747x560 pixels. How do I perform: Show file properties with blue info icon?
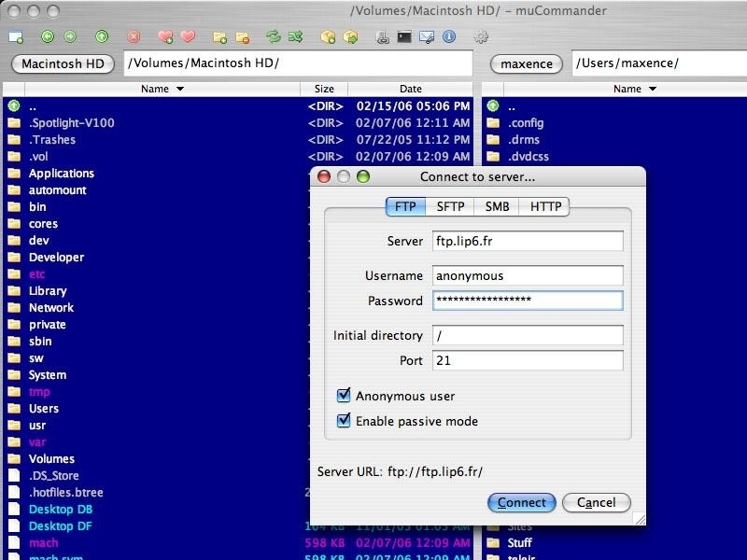pos(449,36)
